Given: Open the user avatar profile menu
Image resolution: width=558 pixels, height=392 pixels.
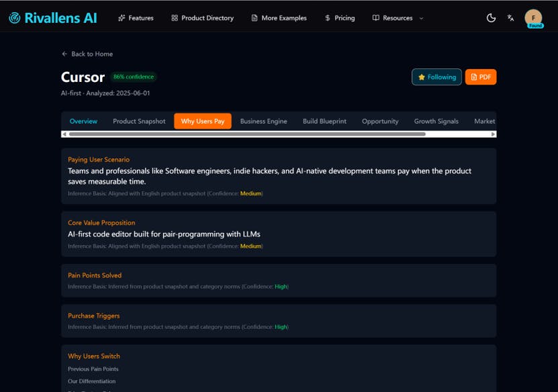Looking at the screenshot, I should pos(533,18).
